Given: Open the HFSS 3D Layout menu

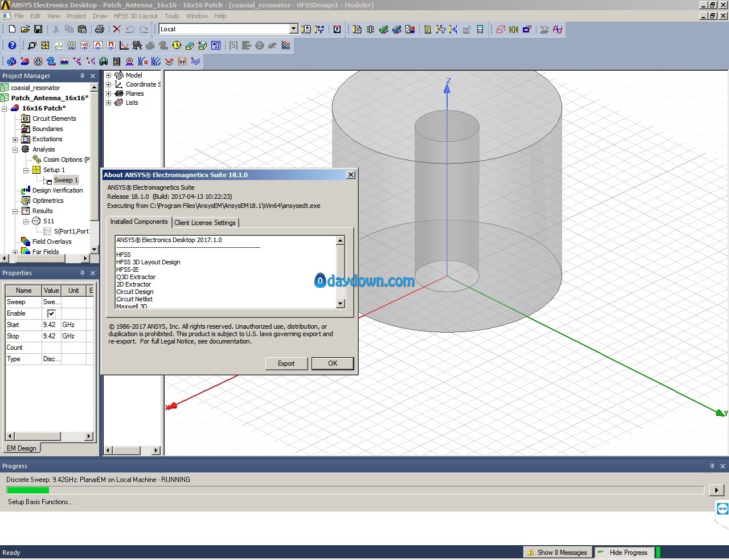Looking at the screenshot, I should click(x=136, y=16).
